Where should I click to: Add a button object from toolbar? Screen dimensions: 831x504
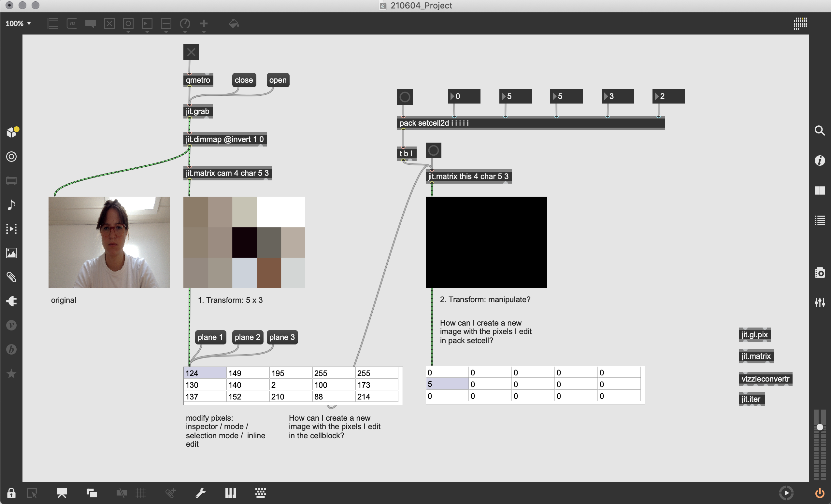click(128, 23)
